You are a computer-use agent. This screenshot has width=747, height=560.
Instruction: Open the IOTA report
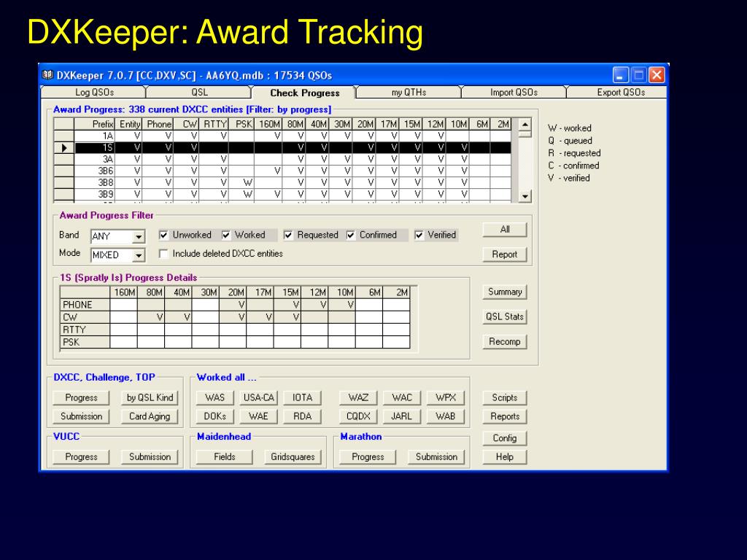tap(303, 397)
